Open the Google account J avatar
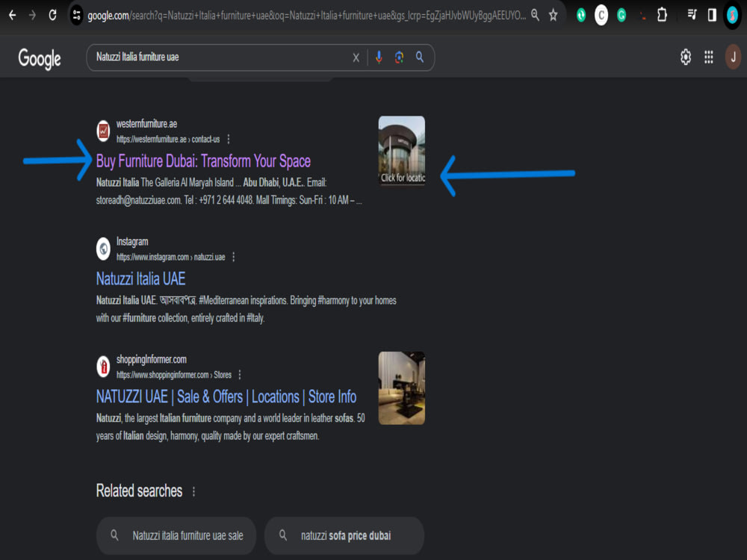The height and width of the screenshot is (560, 747). tap(733, 57)
